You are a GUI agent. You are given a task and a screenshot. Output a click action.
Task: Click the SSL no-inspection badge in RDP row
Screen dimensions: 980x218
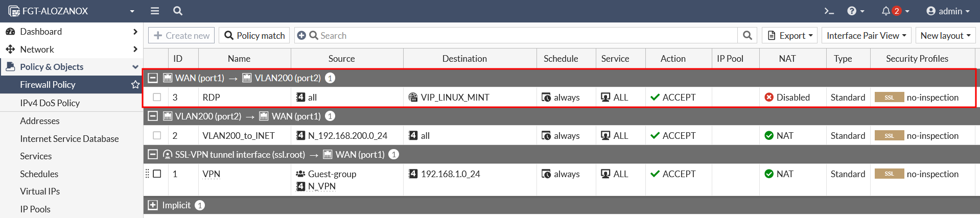pos(889,97)
